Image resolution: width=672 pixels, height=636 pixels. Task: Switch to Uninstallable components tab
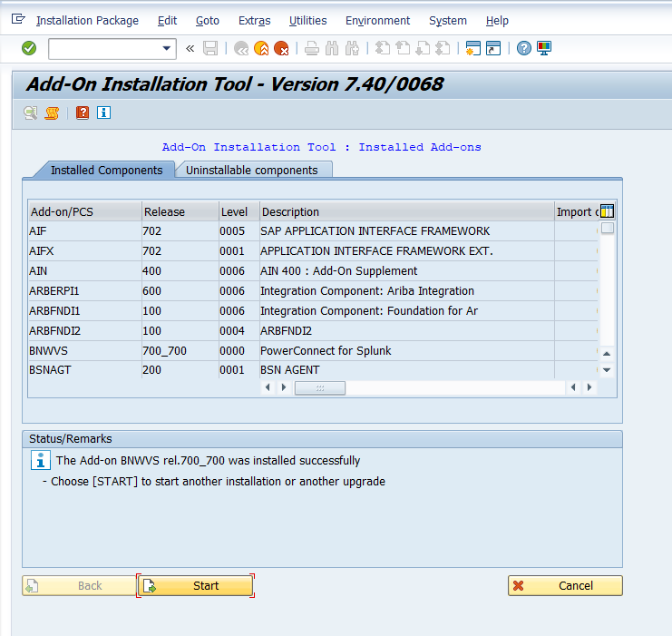[251, 170]
